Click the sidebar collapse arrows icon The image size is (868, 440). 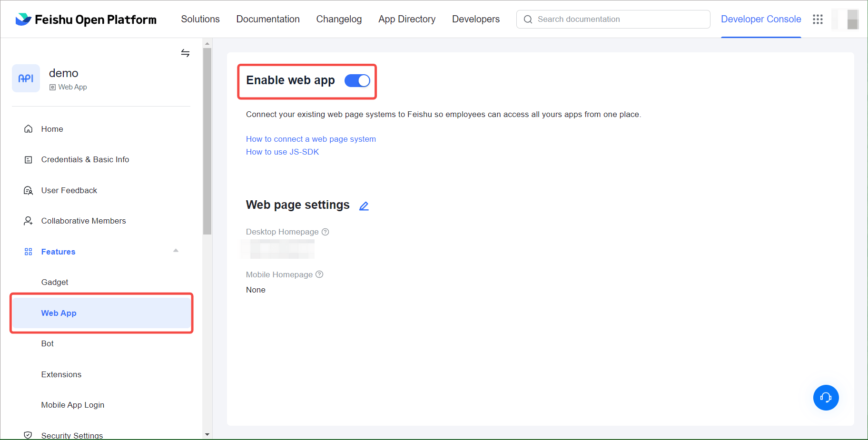coord(185,53)
